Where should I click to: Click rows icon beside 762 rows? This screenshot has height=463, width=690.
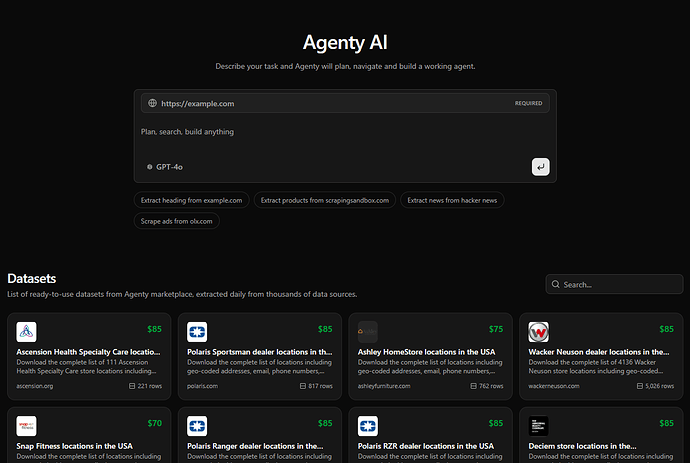click(x=473, y=386)
